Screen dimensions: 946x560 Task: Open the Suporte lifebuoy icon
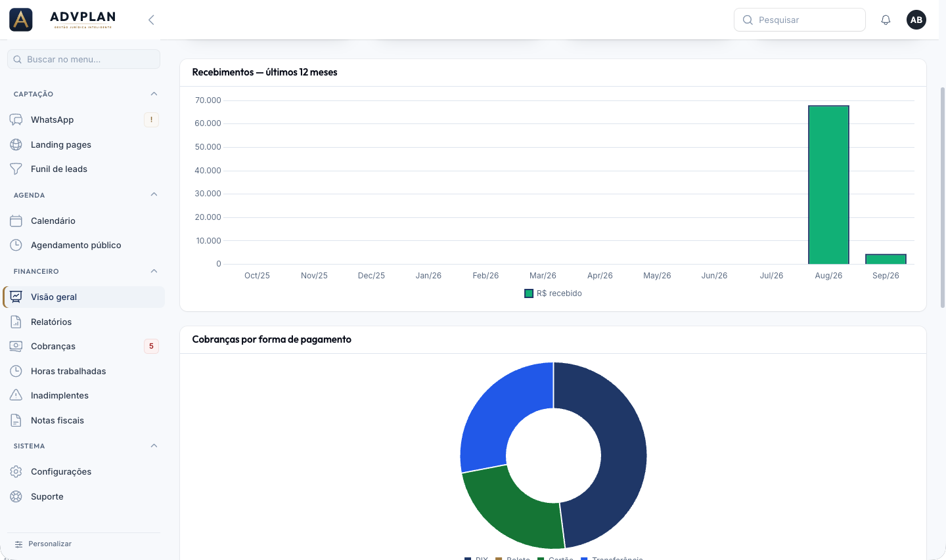pyautogui.click(x=16, y=496)
